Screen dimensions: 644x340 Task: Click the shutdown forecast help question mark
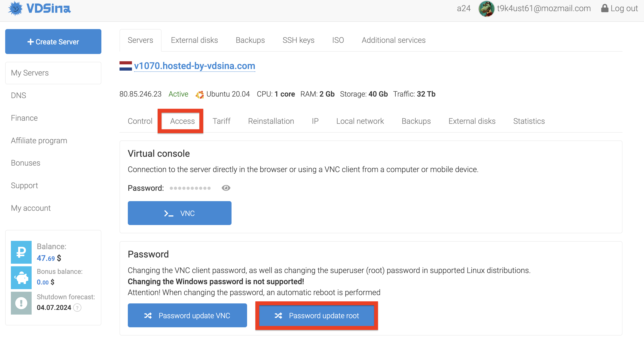click(77, 308)
